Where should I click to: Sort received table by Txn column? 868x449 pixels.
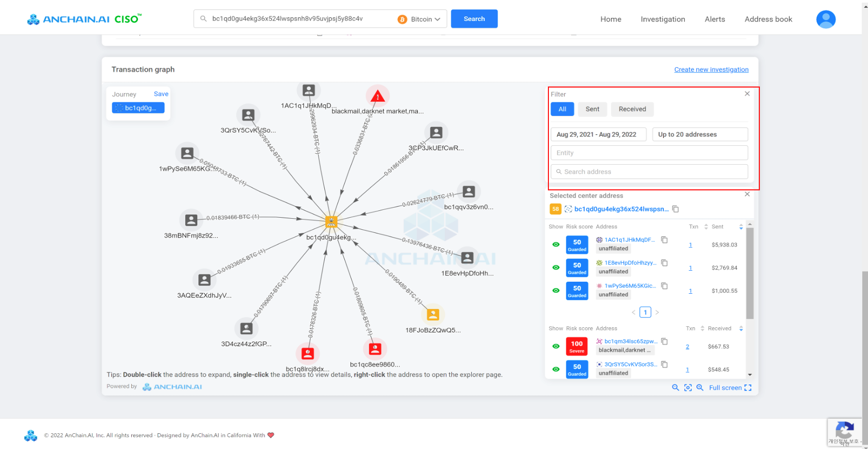[x=702, y=328]
